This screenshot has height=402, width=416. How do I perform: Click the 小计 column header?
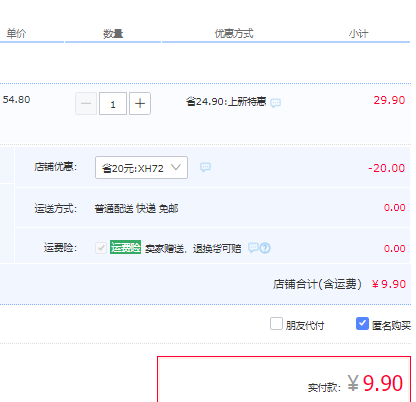click(x=359, y=34)
